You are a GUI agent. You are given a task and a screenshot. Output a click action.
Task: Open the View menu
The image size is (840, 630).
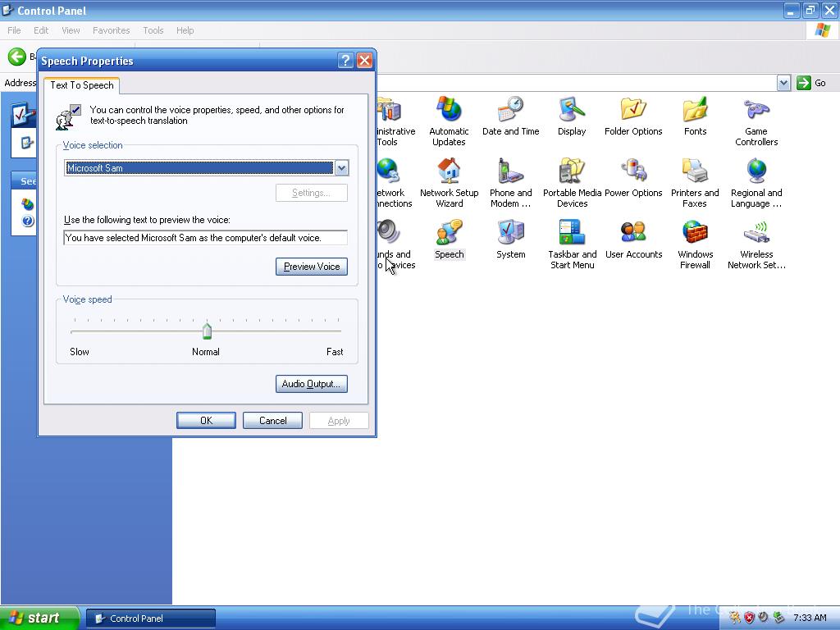coord(71,30)
